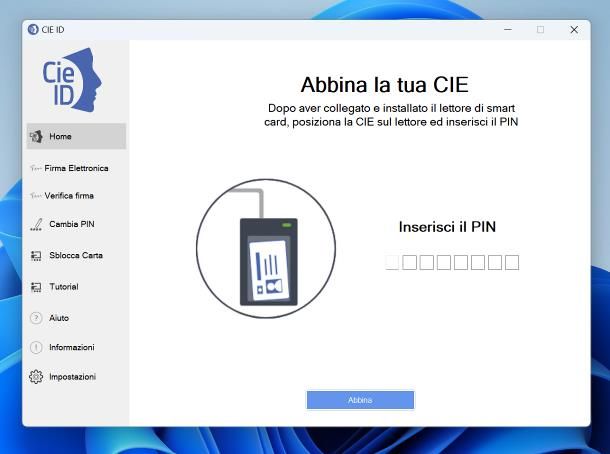
Task: Click the Verifica firma signature icon
Action: 36,196
